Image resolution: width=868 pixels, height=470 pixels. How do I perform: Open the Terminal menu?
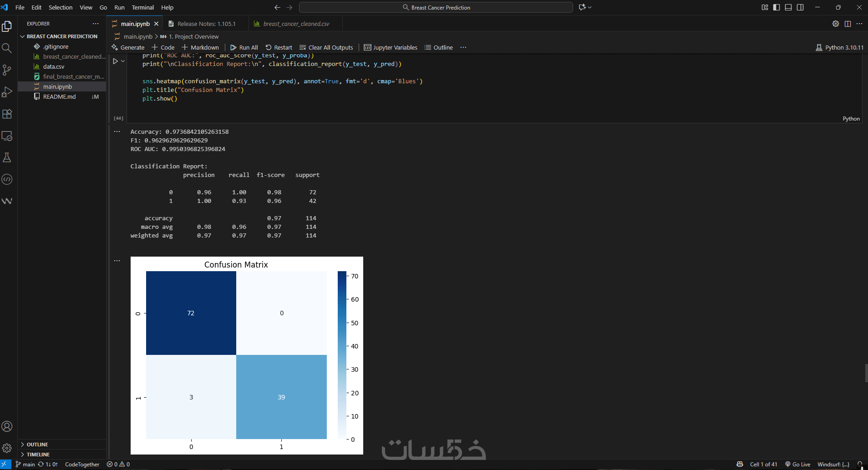143,7
